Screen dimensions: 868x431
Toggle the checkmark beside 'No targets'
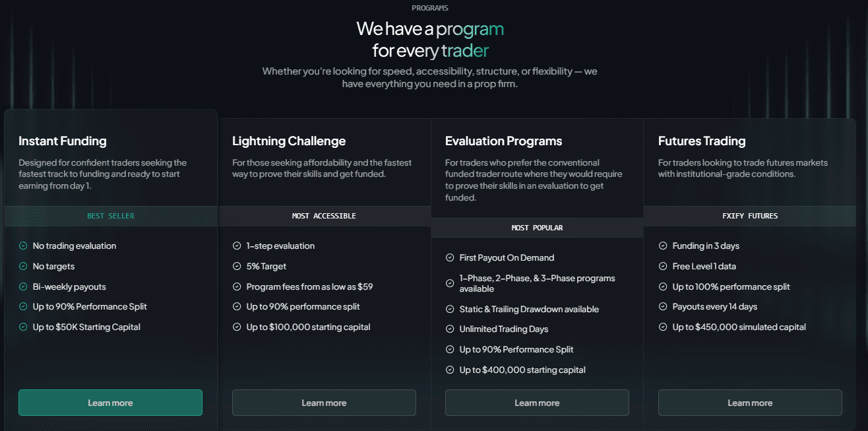tap(22, 266)
